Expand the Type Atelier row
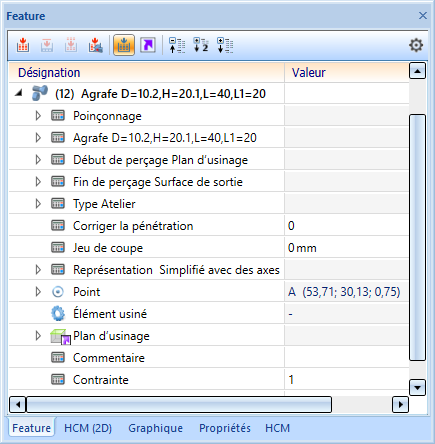 (x=38, y=204)
